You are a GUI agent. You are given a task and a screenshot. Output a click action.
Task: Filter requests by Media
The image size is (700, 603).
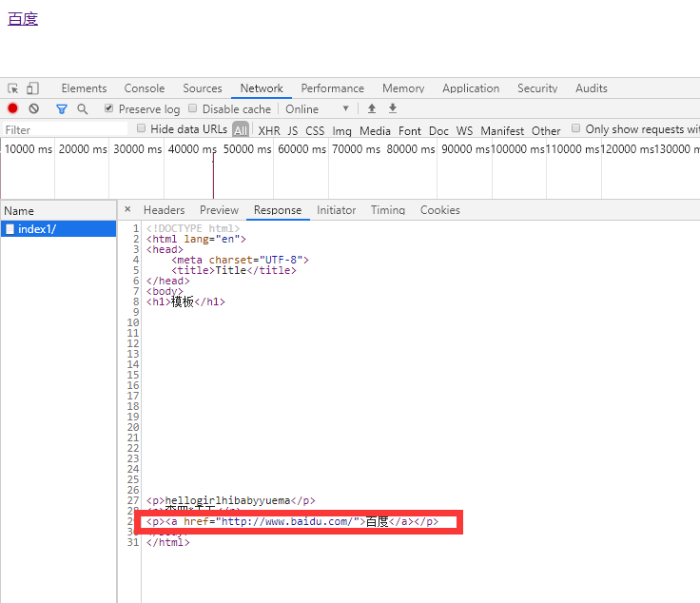(x=375, y=130)
